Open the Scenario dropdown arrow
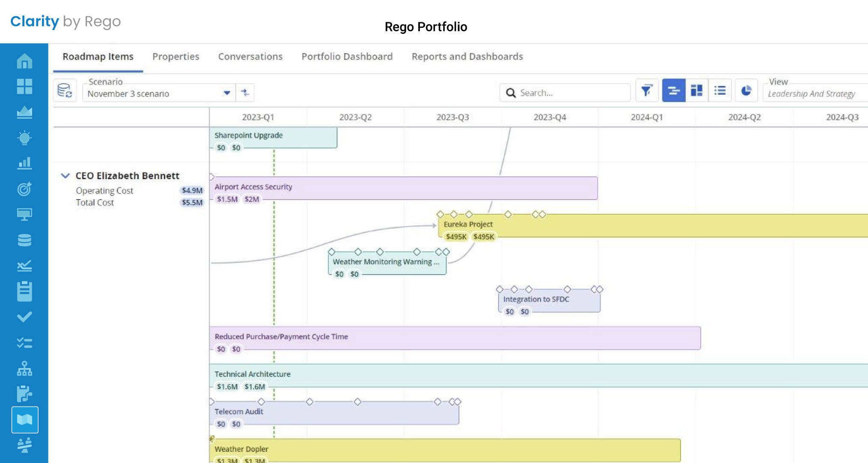Screen dimensions: 868x463 [227, 93]
